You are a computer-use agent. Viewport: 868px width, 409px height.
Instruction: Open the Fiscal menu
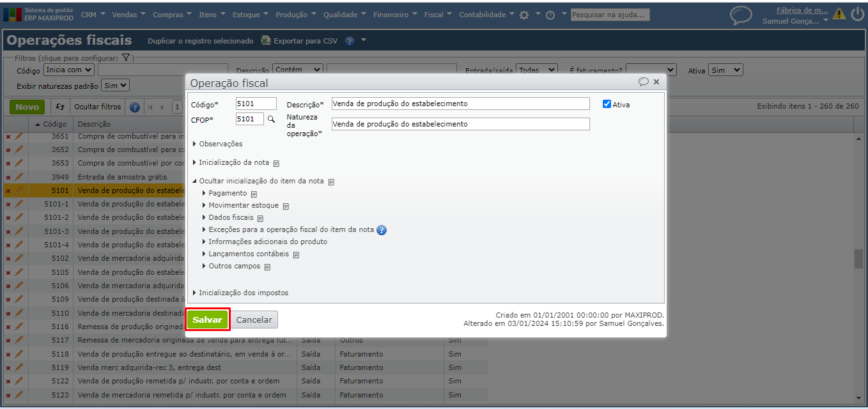[x=438, y=15]
